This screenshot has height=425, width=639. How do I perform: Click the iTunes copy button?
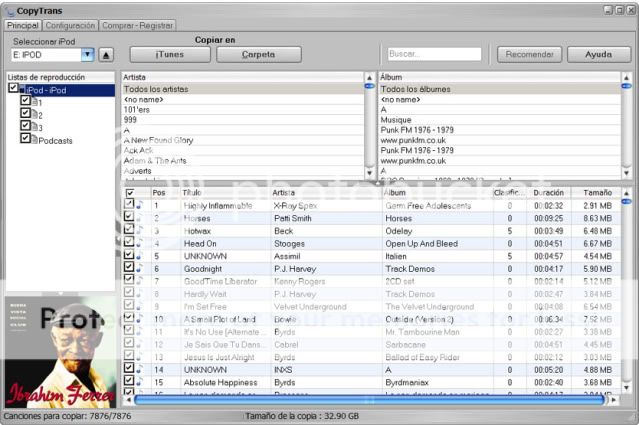coord(170,55)
